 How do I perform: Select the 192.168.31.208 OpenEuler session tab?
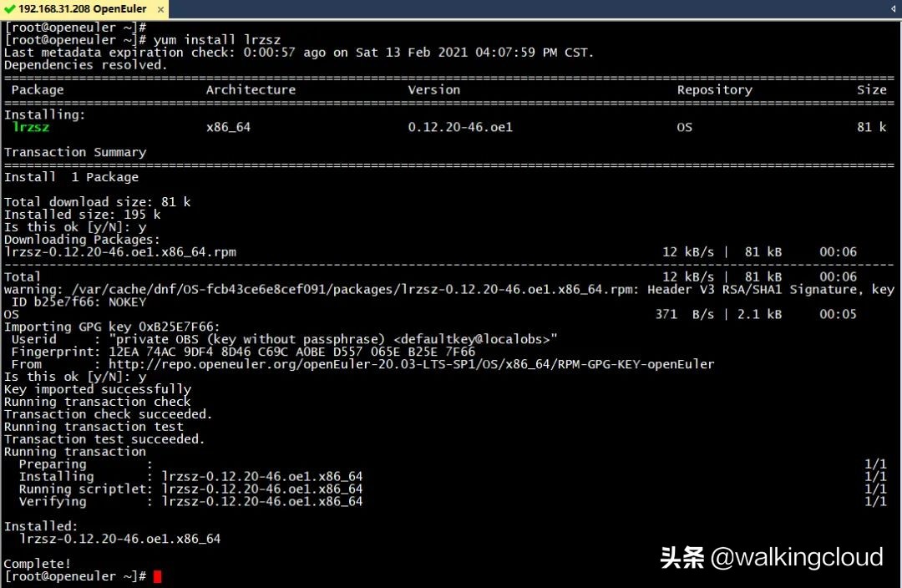[x=84, y=9]
